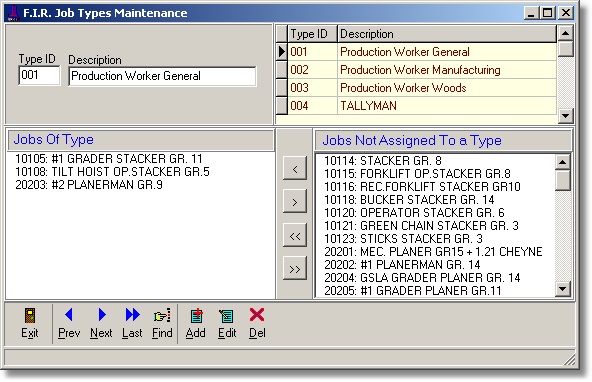This screenshot has width=592, height=382.
Task: Add a new job type
Action: (196, 323)
